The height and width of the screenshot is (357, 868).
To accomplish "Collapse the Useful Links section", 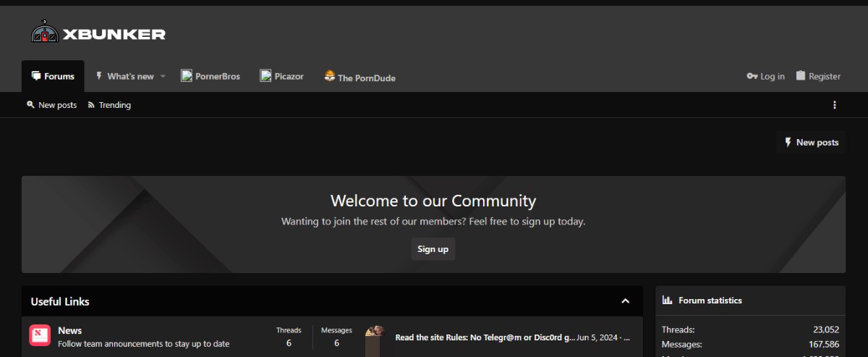I will (626, 301).
